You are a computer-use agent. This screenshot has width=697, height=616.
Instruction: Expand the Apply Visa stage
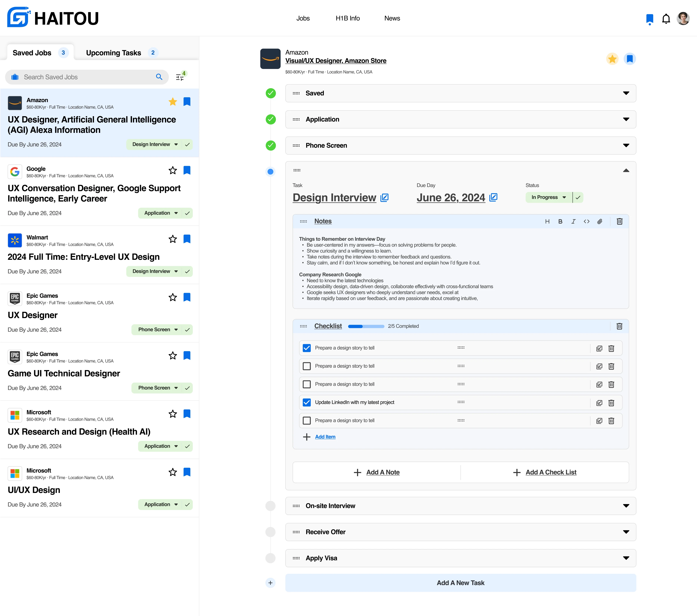tap(626, 558)
